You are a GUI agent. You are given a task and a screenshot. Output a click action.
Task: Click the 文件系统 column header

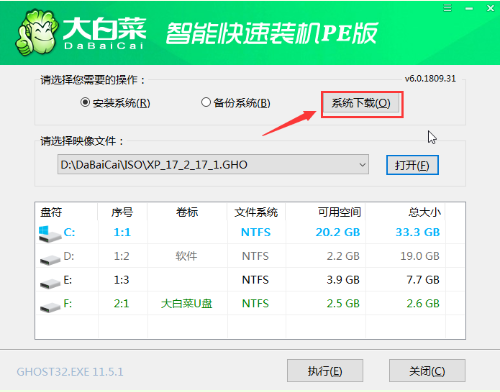[x=256, y=212]
